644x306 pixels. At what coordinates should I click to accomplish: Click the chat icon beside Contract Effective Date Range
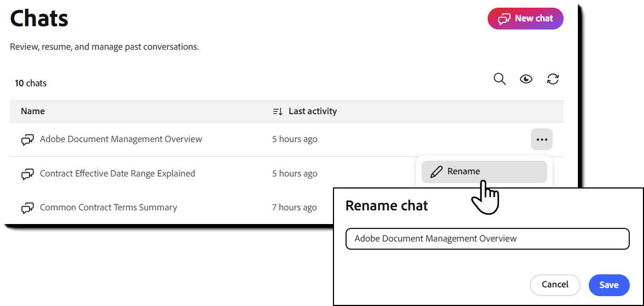click(x=27, y=174)
